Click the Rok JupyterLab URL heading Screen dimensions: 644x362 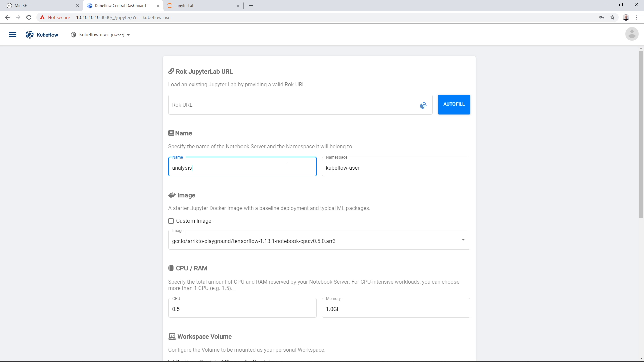(204, 72)
